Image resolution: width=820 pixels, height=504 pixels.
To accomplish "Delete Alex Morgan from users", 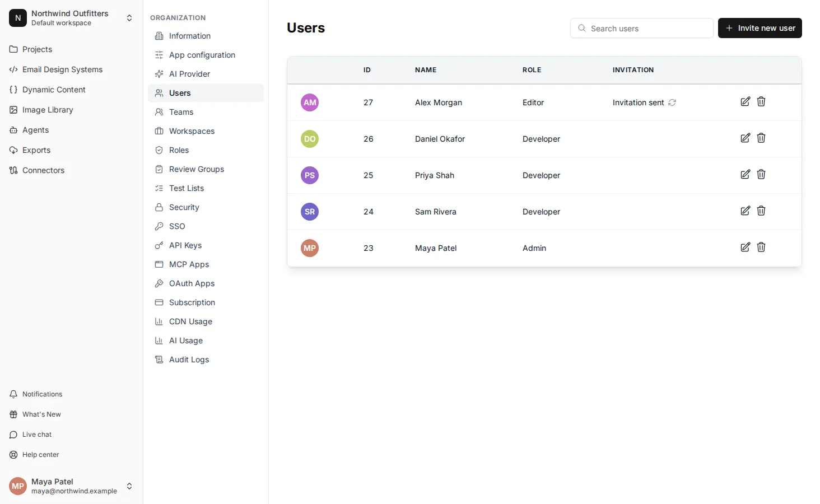I will point(761,101).
